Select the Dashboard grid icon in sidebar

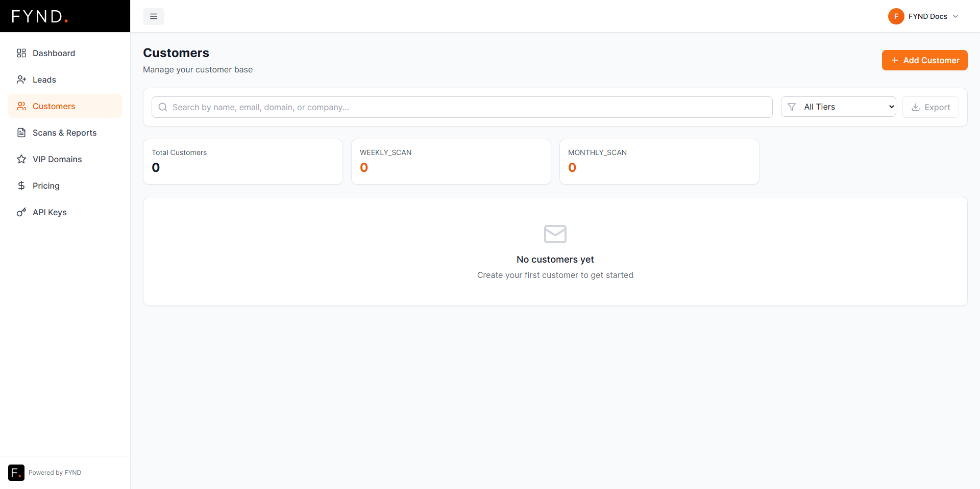point(21,53)
